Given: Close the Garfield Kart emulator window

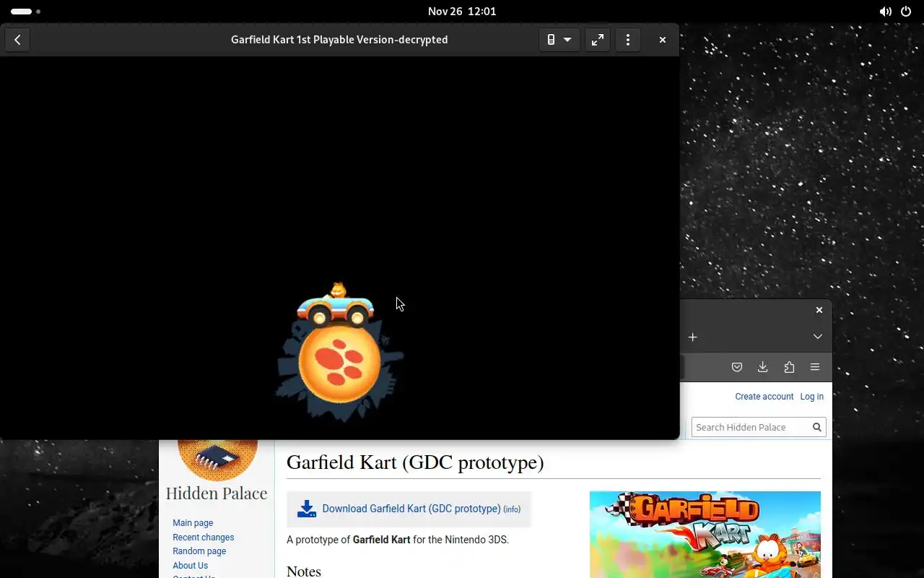Looking at the screenshot, I should tap(663, 40).
